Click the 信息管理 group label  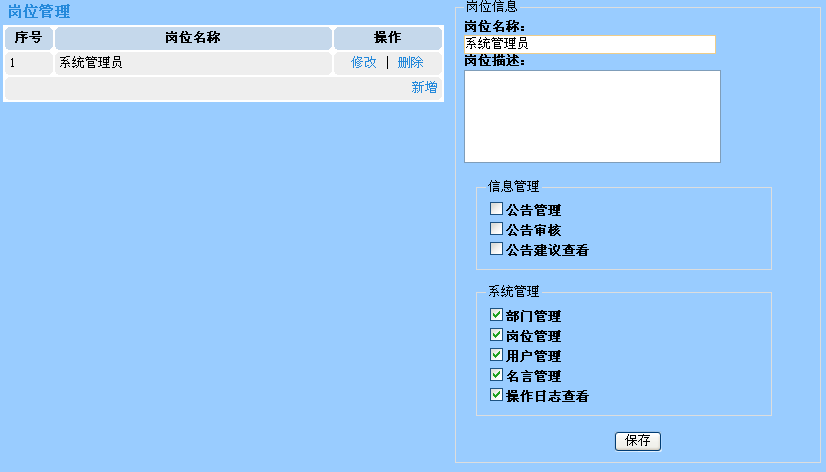514,186
